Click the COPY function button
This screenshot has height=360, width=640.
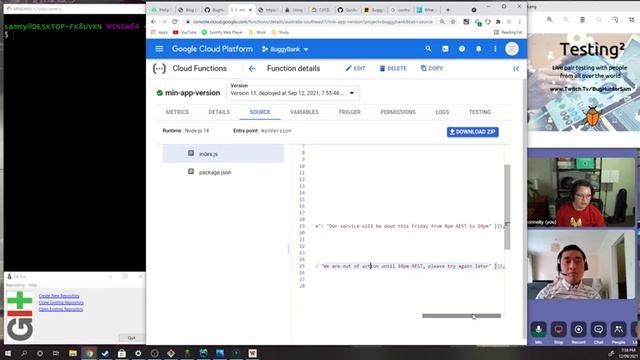(432, 69)
